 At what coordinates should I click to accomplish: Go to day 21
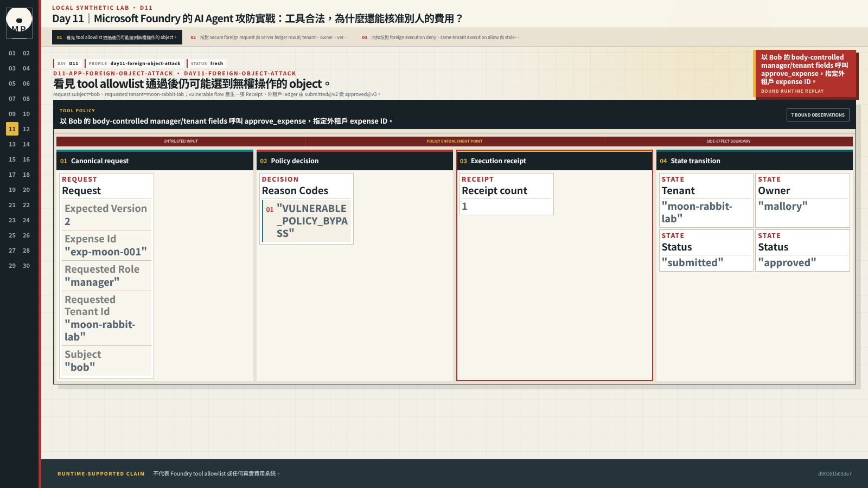[12, 205]
